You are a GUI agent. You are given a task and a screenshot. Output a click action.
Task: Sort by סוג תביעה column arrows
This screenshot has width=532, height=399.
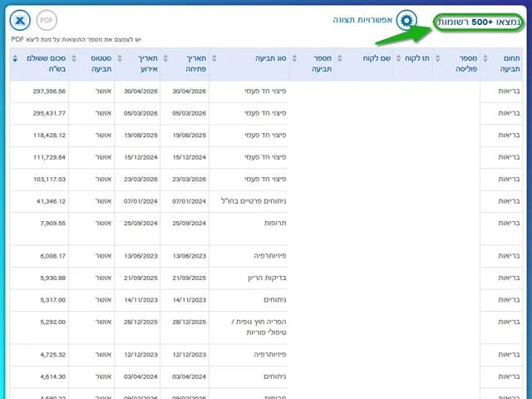(x=214, y=58)
